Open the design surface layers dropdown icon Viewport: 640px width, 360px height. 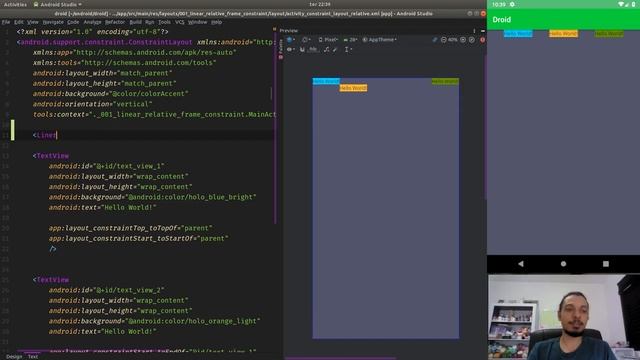click(291, 40)
